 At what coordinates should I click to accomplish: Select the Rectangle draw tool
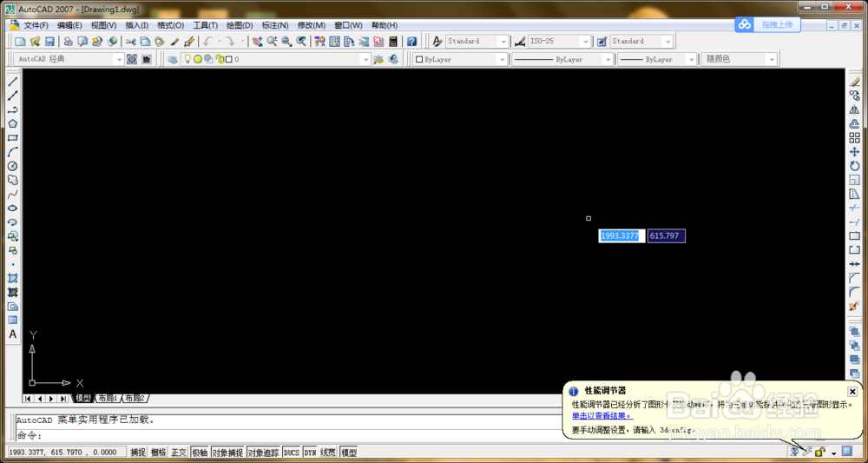coord(13,138)
